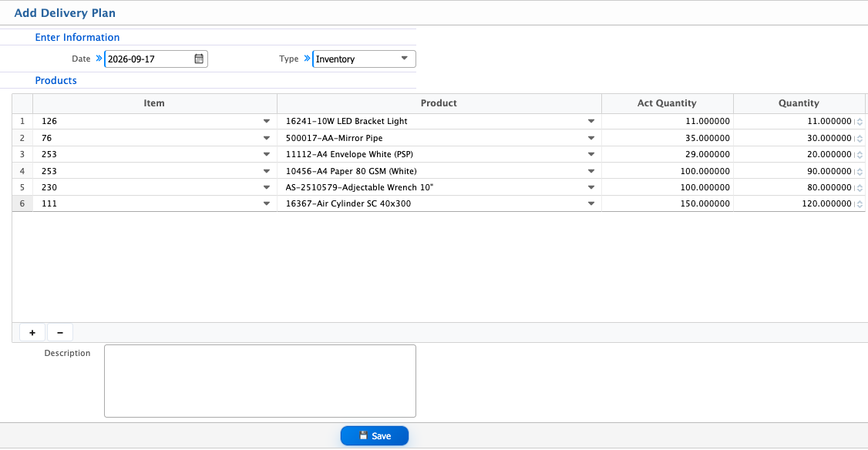The image size is (868, 450).
Task: Expand Item dropdown in row 230
Action: click(266, 187)
